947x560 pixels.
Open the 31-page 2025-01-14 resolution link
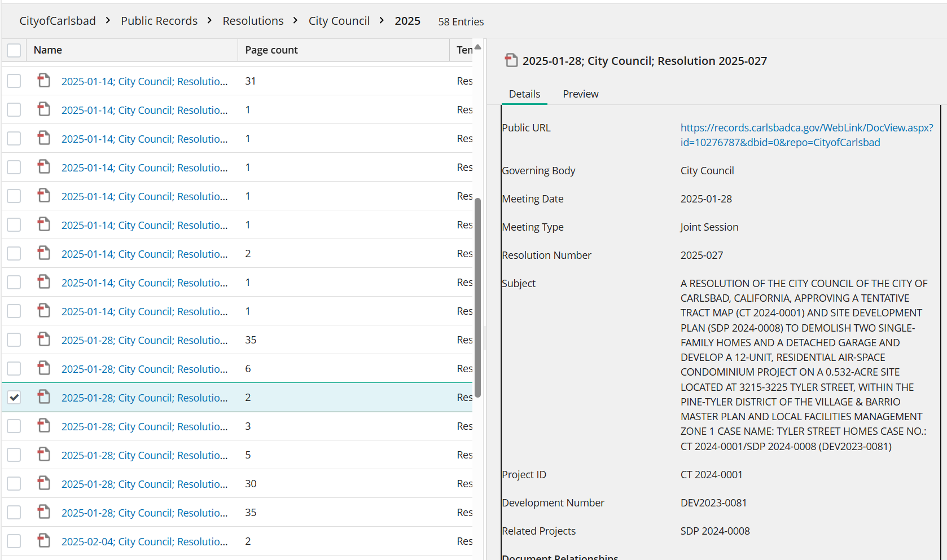[x=144, y=81]
